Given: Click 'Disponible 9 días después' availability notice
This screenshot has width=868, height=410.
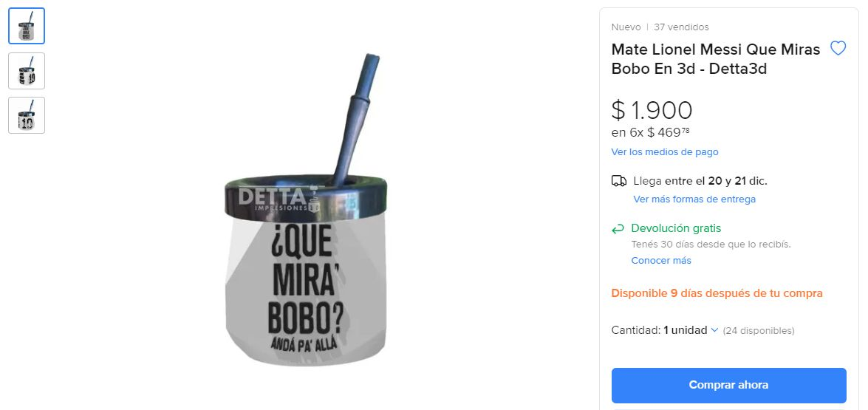Looking at the screenshot, I should coord(717,293).
